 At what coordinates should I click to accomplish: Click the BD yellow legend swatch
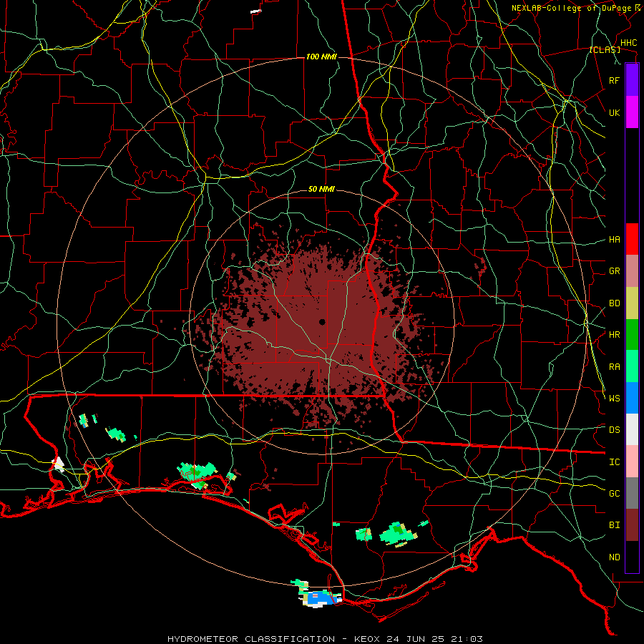[632, 303]
